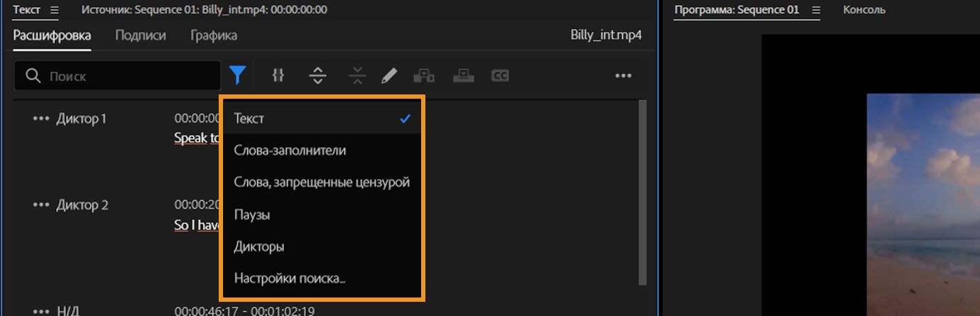
Task: Click the word Speak in the transcript
Action: [190, 138]
